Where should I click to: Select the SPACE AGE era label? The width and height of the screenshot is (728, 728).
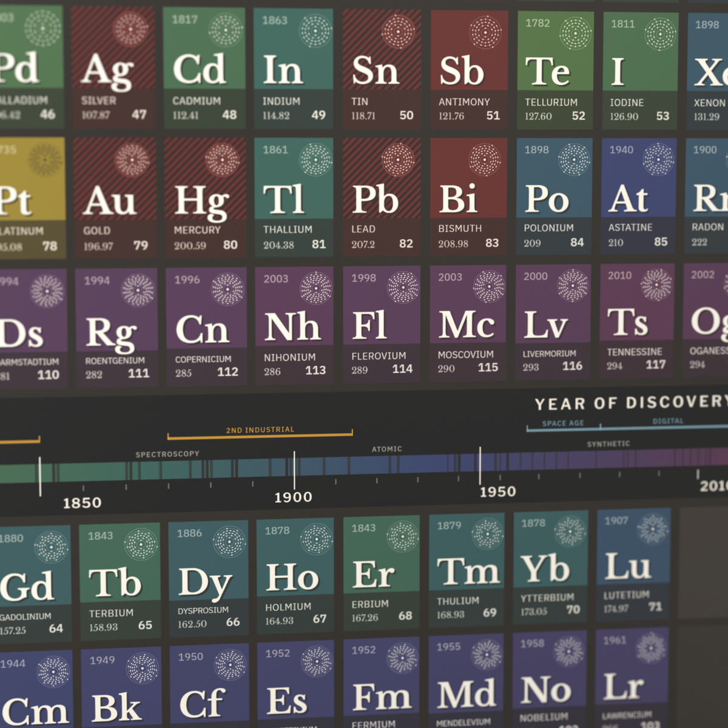(563, 423)
